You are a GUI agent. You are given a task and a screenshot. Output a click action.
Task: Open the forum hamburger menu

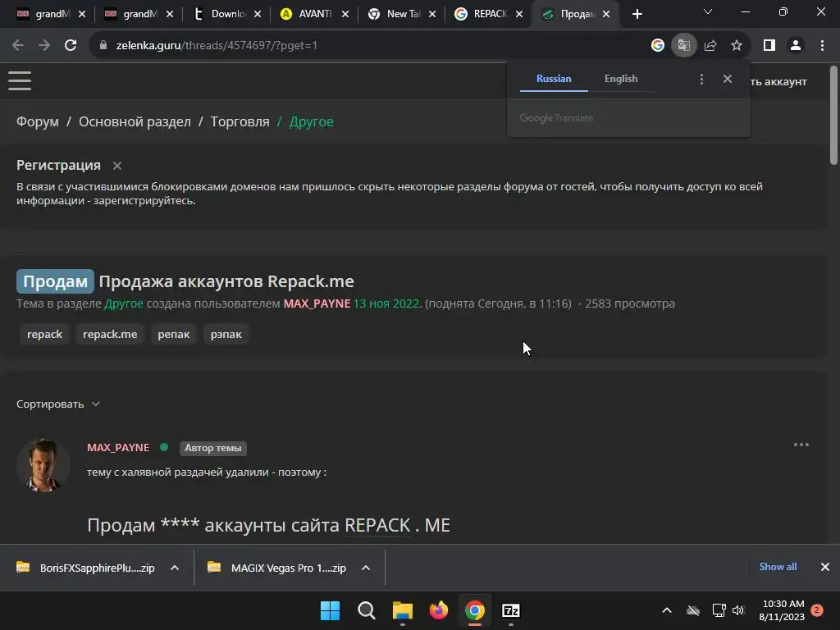click(20, 81)
